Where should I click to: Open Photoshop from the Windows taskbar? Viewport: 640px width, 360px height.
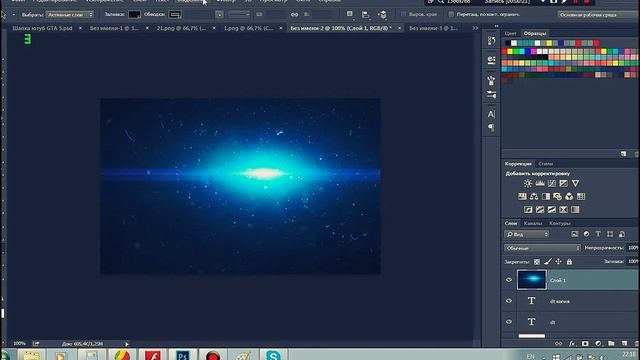tap(182, 355)
